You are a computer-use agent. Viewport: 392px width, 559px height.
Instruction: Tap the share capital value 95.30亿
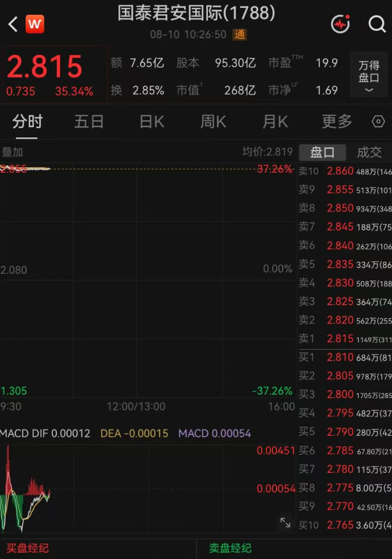(x=235, y=63)
